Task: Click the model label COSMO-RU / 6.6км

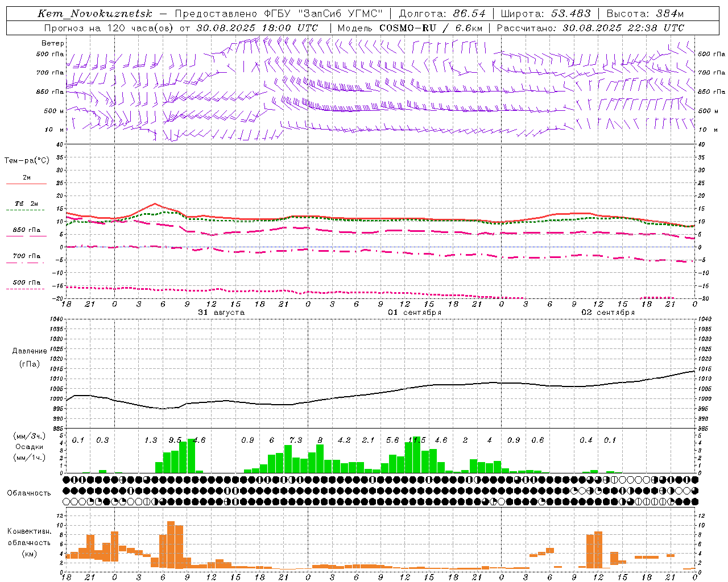Action: click(431, 28)
